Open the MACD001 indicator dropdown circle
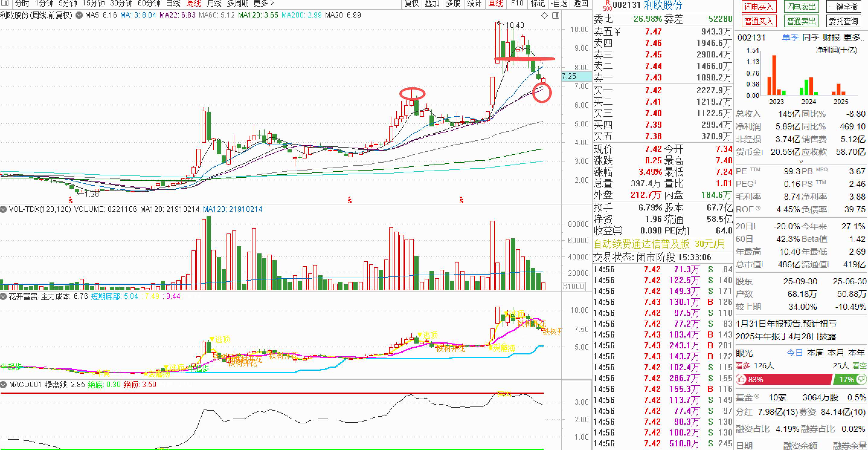The height and width of the screenshot is (450, 868). pos(3,385)
